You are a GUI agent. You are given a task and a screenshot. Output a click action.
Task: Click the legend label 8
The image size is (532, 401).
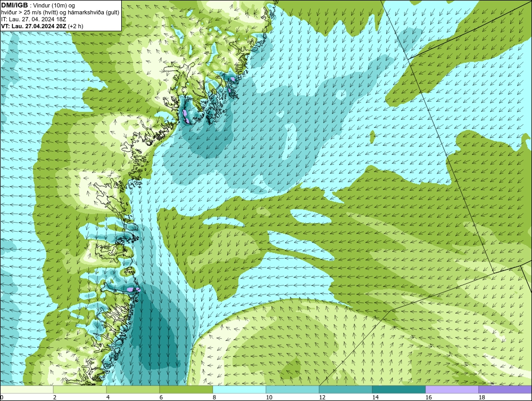point(214,398)
